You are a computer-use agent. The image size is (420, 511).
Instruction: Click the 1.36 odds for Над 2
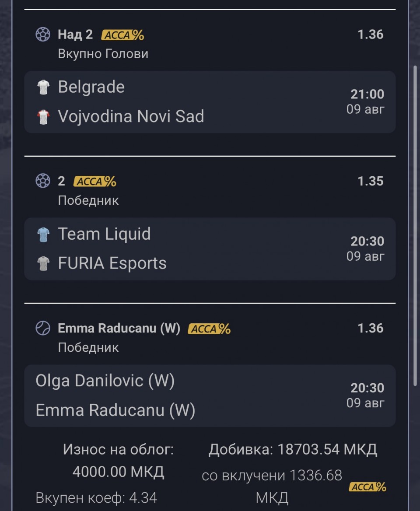[371, 35]
